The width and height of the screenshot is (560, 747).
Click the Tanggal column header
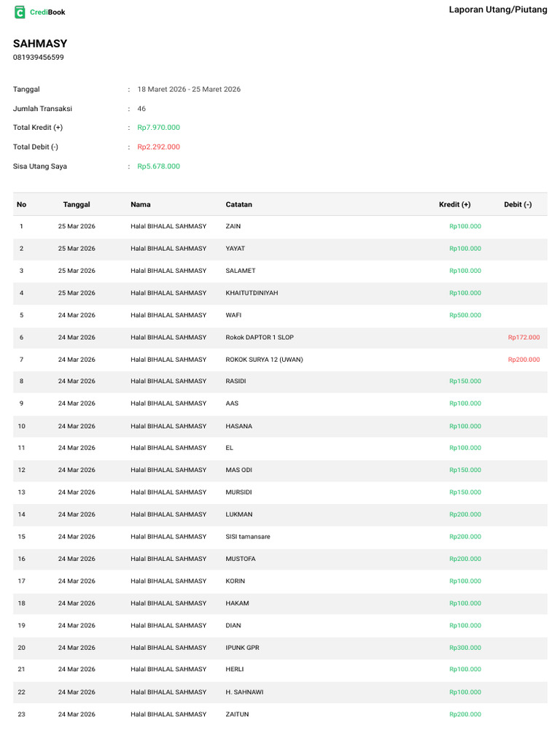click(77, 204)
